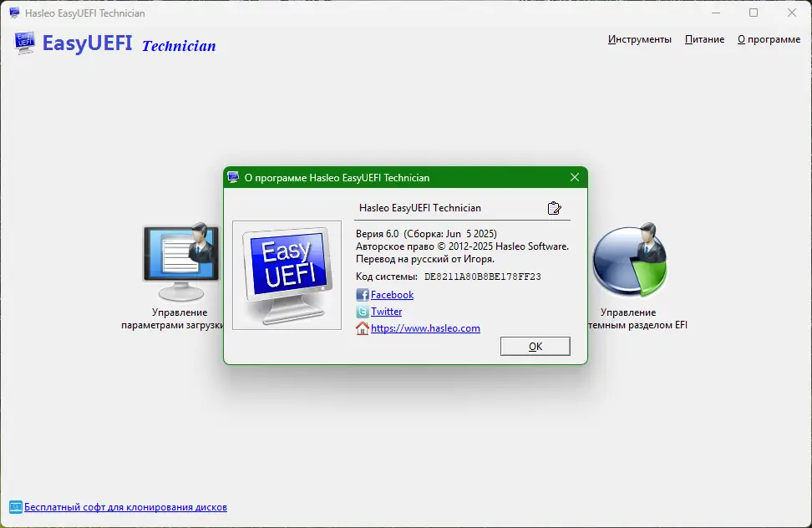Open the Facebook link
The height and width of the screenshot is (528, 812).
pyautogui.click(x=392, y=295)
